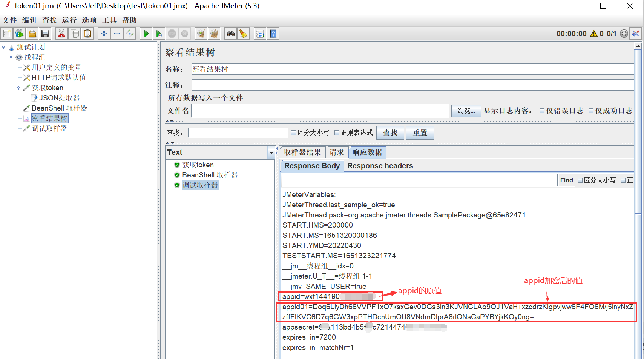Collapse the 测试计划 tree node
Viewport: 644px width, 359px height.
pos(4,47)
